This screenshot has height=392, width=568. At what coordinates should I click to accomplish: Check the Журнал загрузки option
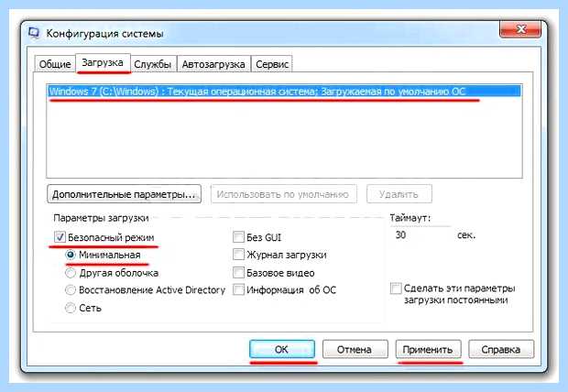coord(238,255)
